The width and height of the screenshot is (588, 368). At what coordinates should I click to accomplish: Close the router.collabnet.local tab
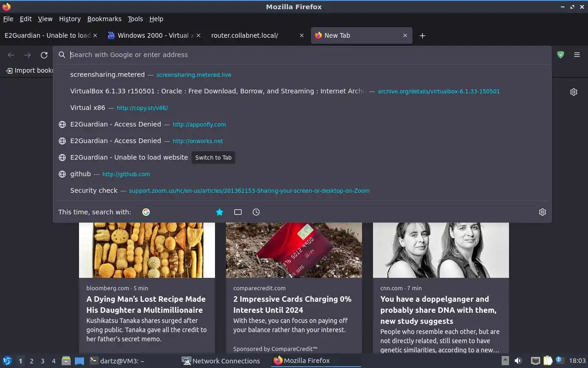pyautogui.click(x=302, y=35)
